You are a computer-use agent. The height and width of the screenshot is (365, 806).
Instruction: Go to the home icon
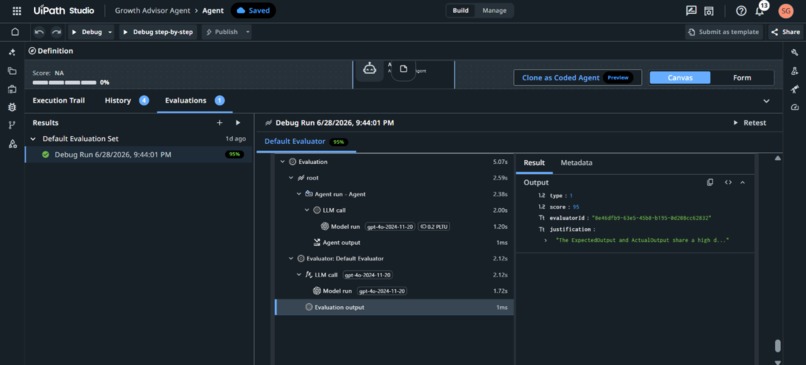click(15, 32)
